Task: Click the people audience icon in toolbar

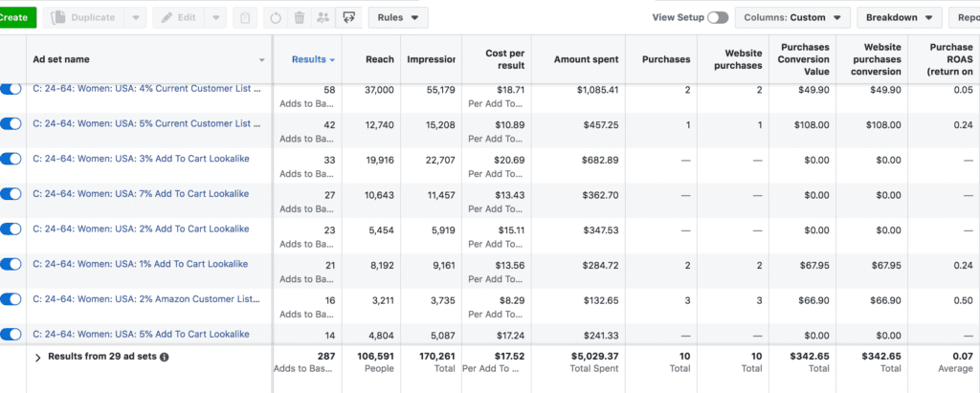Action: (323, 17)
